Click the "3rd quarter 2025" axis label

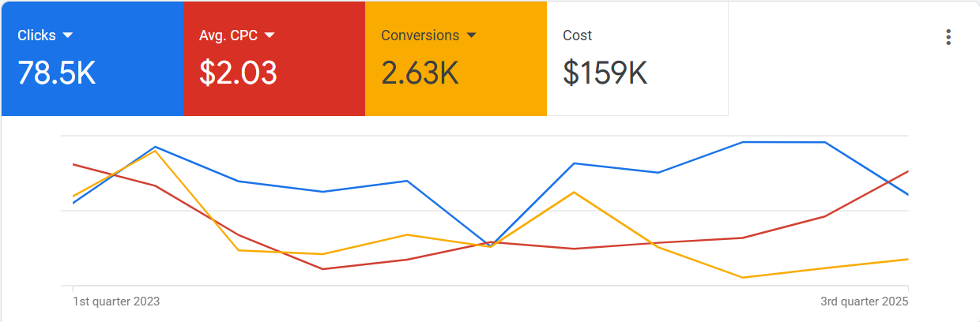(865, 301)
